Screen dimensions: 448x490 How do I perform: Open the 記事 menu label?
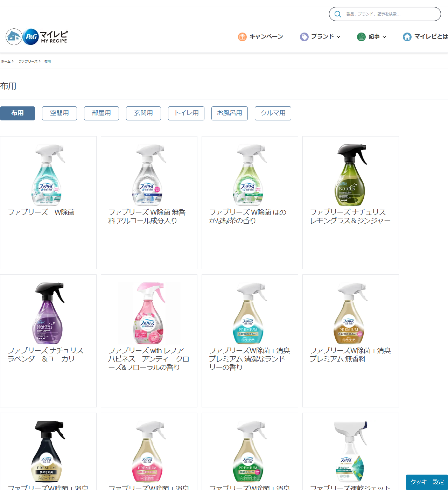point(374,36)
